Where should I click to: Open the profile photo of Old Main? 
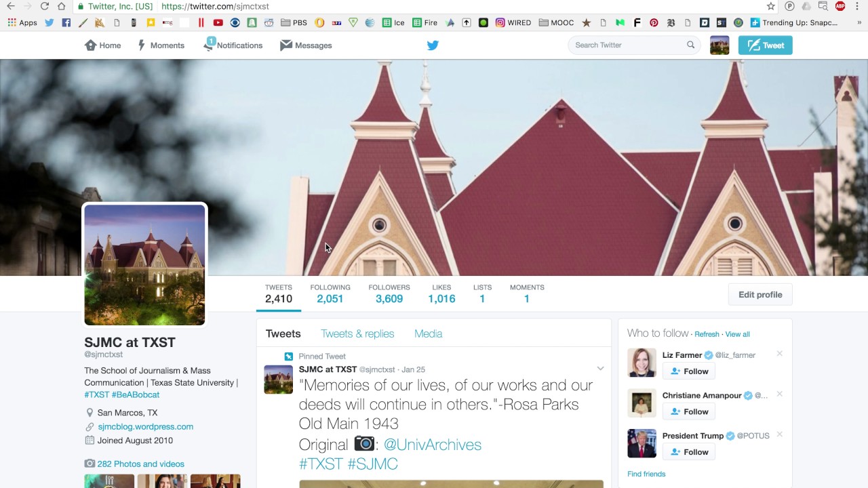tap(144, 265)
